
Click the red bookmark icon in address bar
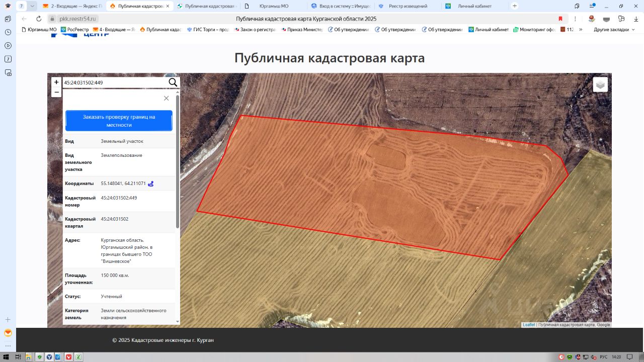(560, 19)
